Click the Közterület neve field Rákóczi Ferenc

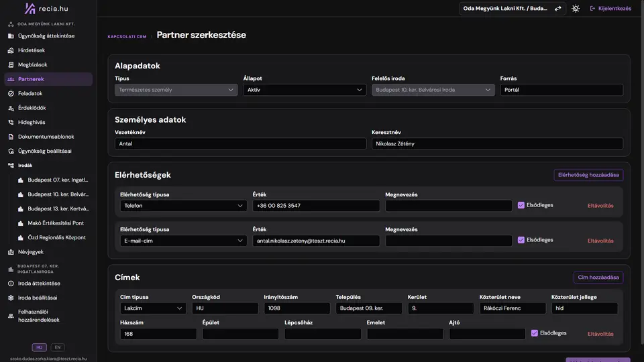(513, 308)
